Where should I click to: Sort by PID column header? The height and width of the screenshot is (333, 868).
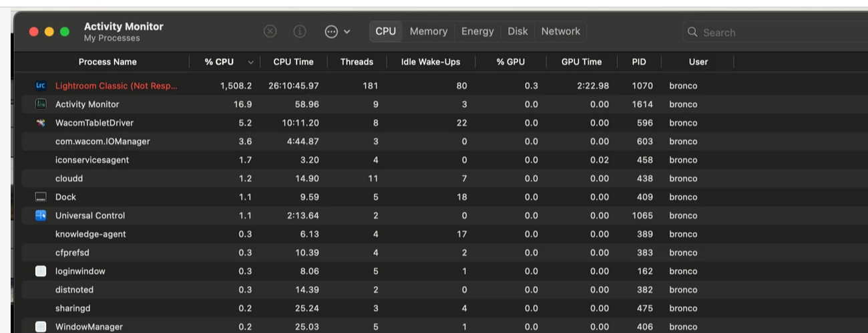coord(639,62)
